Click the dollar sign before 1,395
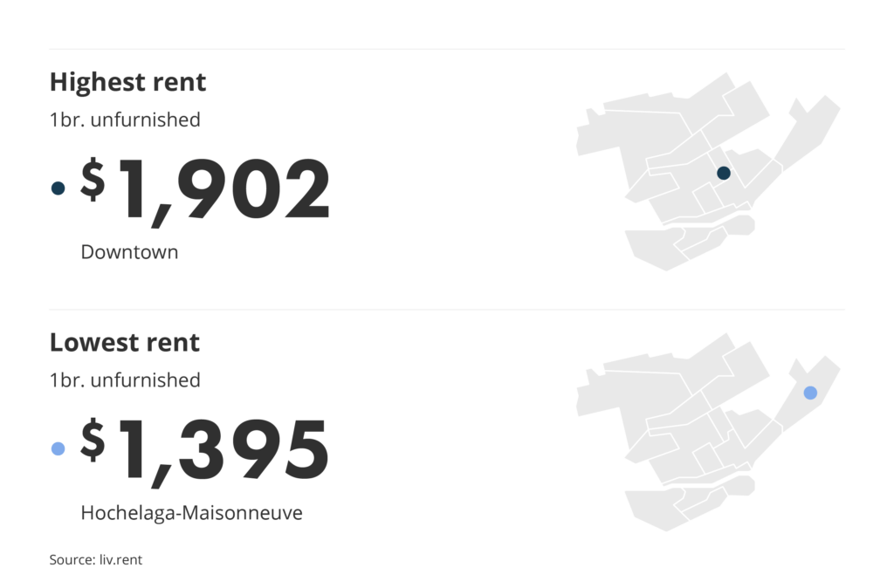This screenshot has height=588, width=894. point(93,439)
